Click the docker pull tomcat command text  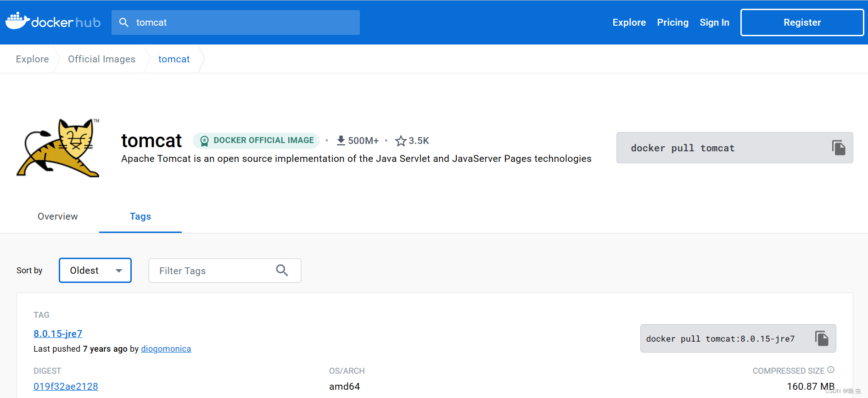683,148
